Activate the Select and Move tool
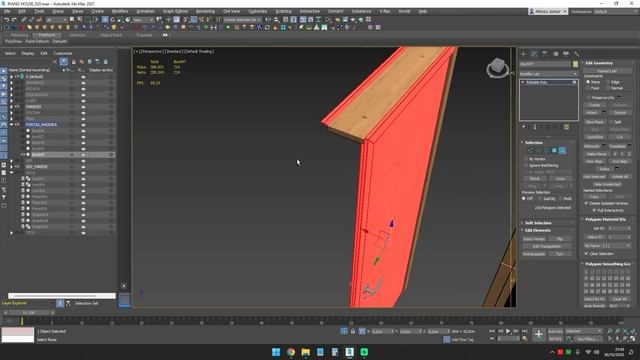This screenshot has height=360, width=640. (105, 20)
